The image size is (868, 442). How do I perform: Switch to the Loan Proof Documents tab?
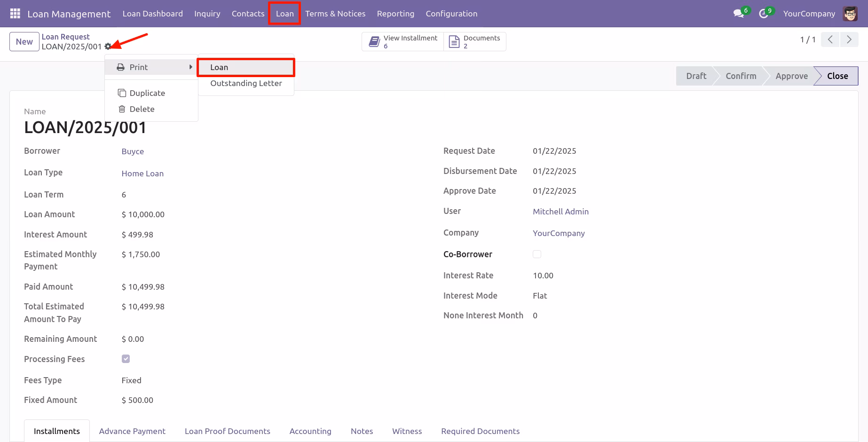click(x=228, y=431)
